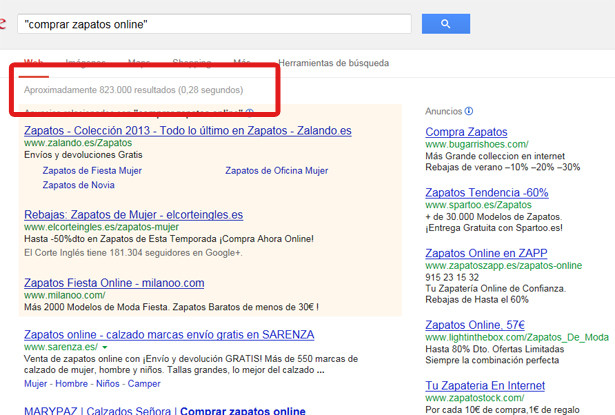
Task: Open the Mujer sitelink under Sarenza
Action: (x=35, y=384)
